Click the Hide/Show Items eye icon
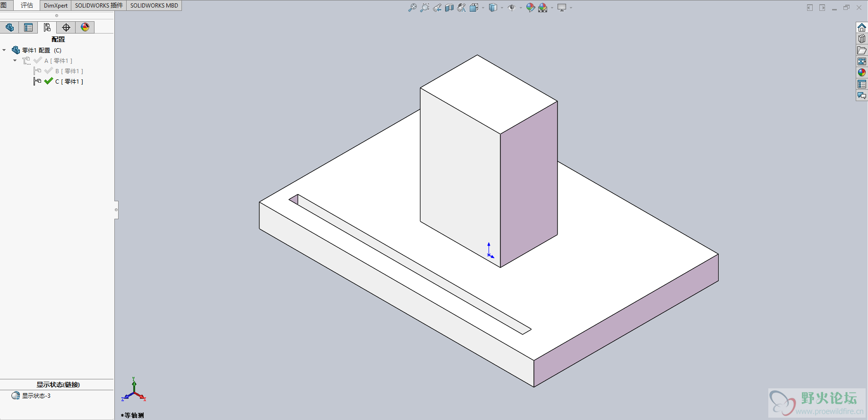 [x=511, y=8]
